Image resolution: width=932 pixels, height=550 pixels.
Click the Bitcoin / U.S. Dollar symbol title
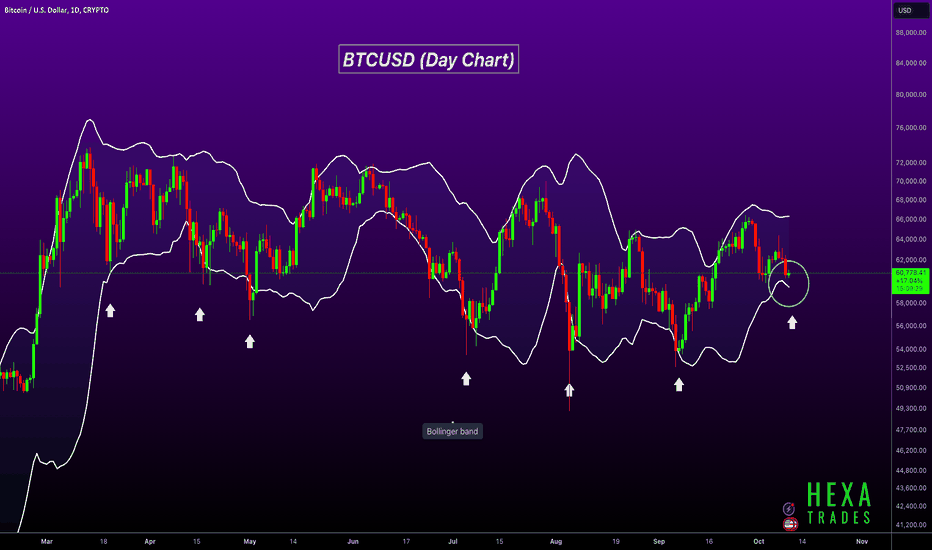56,10
